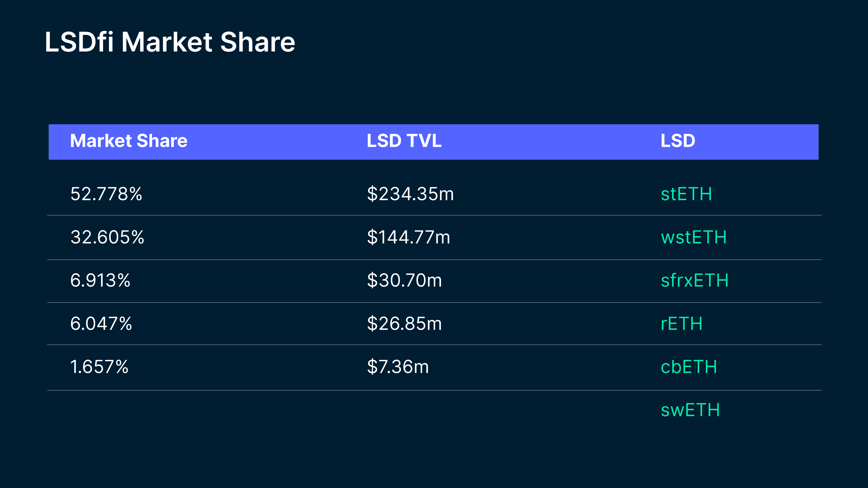This screenshot has width=868, height=488.
Task: Click the swETH link
Action: (690, 410)
